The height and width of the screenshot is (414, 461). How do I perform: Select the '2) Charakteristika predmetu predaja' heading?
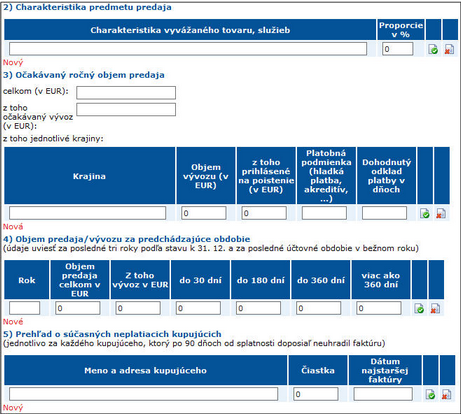tap(87, 7)
